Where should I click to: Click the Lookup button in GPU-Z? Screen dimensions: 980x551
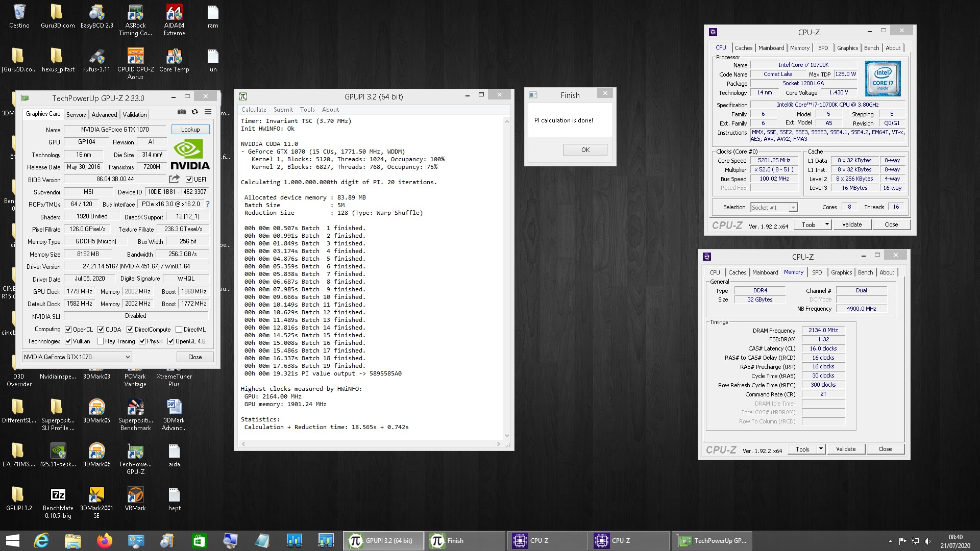tap(190, 130)
